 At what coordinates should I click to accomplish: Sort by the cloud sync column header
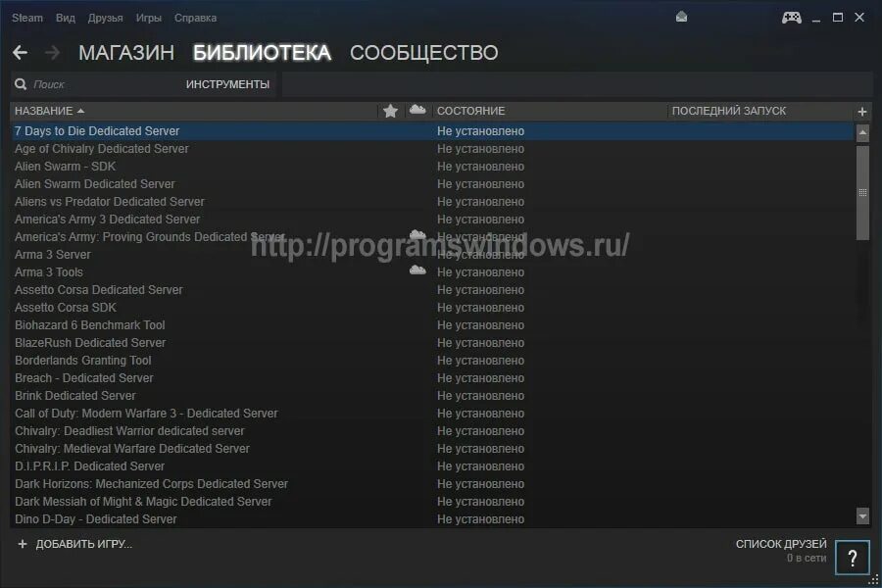(x=417, y=110)
